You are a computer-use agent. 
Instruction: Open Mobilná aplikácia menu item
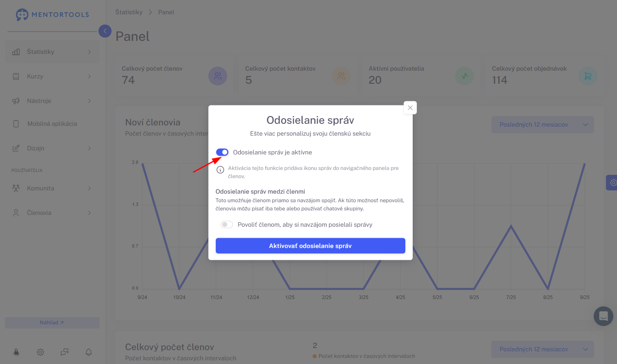pyautogui.click(x=52, y=124)
